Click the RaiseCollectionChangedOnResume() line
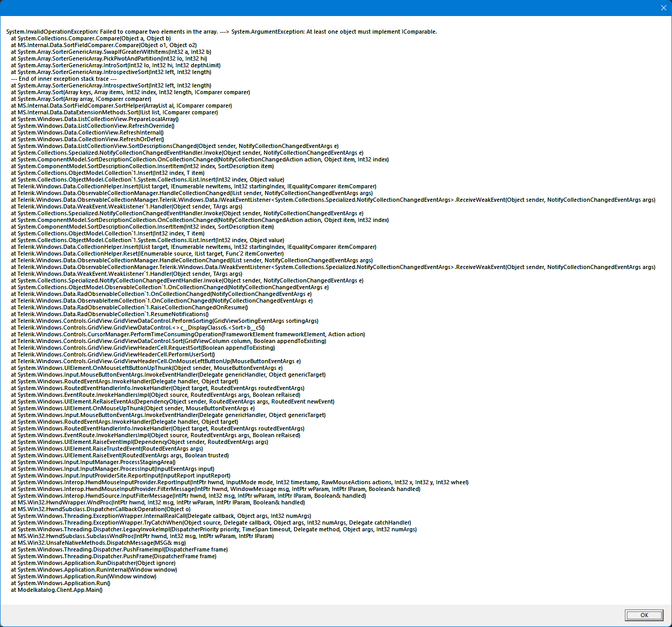 [x=129, y=307]
